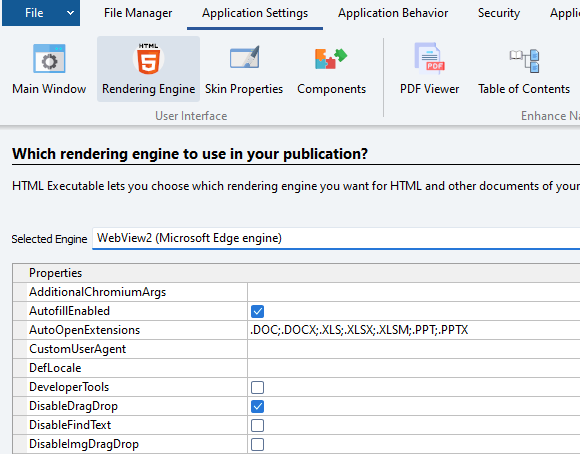This screenshot has height=454, width=580.
Task: Switch to the Application Behavior tab
Action: (x=393, y=13)
